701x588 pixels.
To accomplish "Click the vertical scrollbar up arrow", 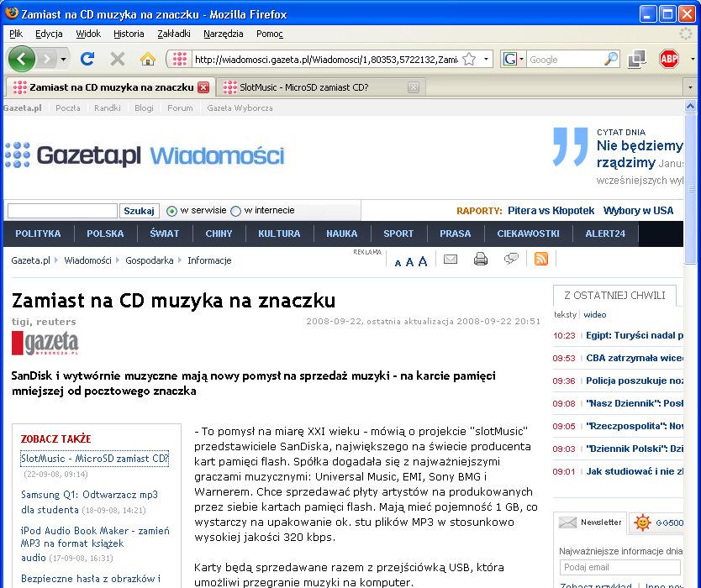I will pyautogui.click(x=690, y=107).
